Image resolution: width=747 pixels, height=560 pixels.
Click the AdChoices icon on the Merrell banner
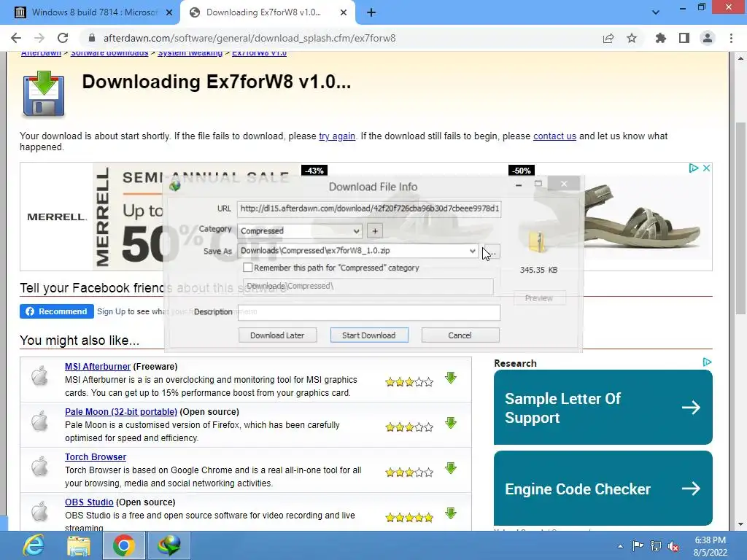pos(694,168)
